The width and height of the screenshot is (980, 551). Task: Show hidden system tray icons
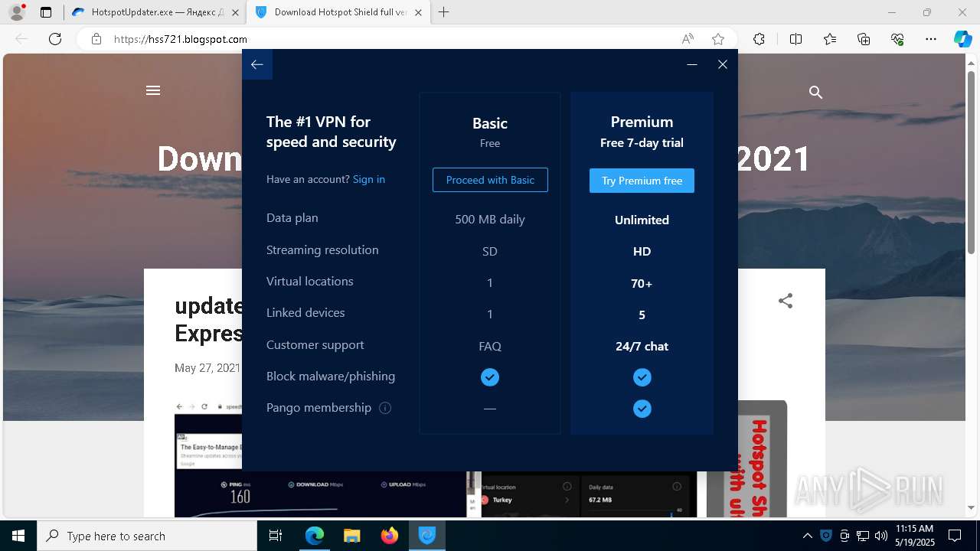tap(808, 536)
